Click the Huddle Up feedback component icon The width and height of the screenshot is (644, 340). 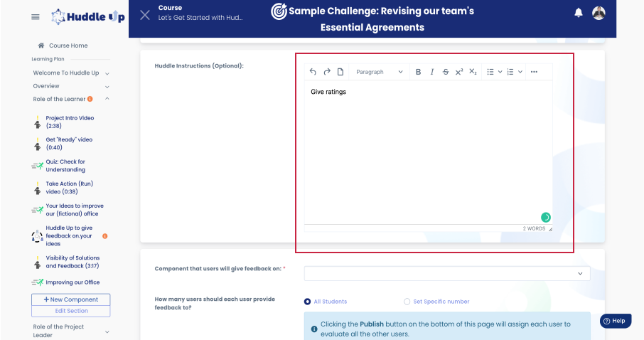coord(38,236)
